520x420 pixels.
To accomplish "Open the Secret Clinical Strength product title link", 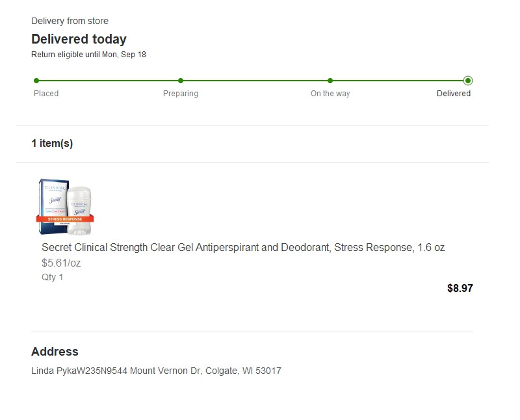I will click(243, 248).
